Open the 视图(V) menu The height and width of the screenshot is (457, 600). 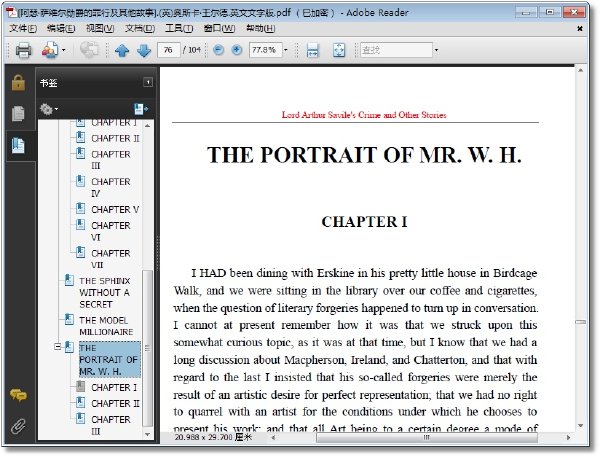100,28
